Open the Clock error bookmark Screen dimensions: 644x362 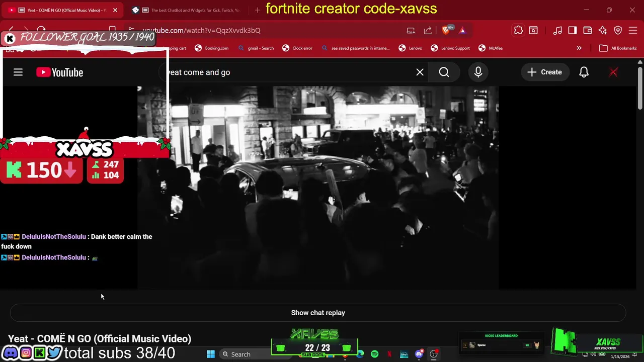297,48
